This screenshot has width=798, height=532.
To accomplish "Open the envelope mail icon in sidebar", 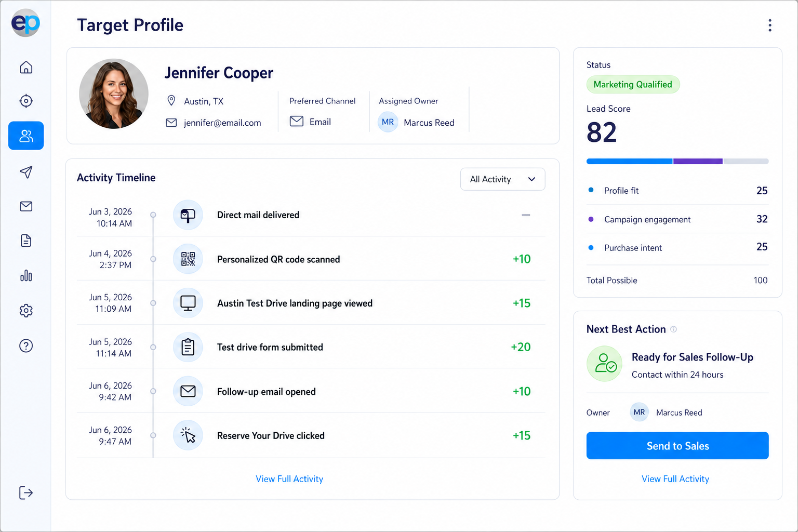I will coord(26,206).
